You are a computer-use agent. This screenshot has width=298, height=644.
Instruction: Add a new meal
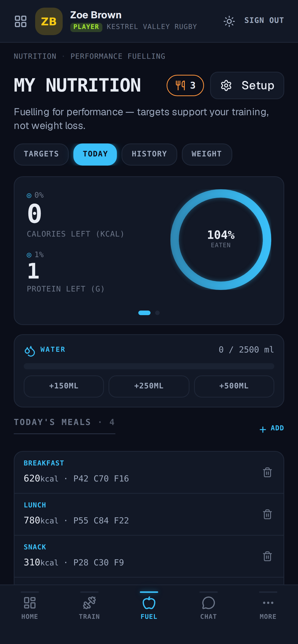pos(272,428)
